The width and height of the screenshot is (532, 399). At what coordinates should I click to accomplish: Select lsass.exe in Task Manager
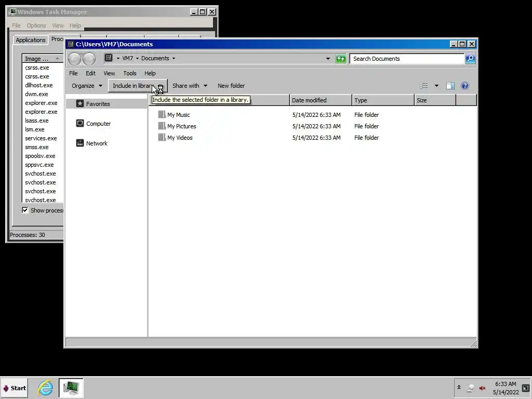(x=37, y=121)
